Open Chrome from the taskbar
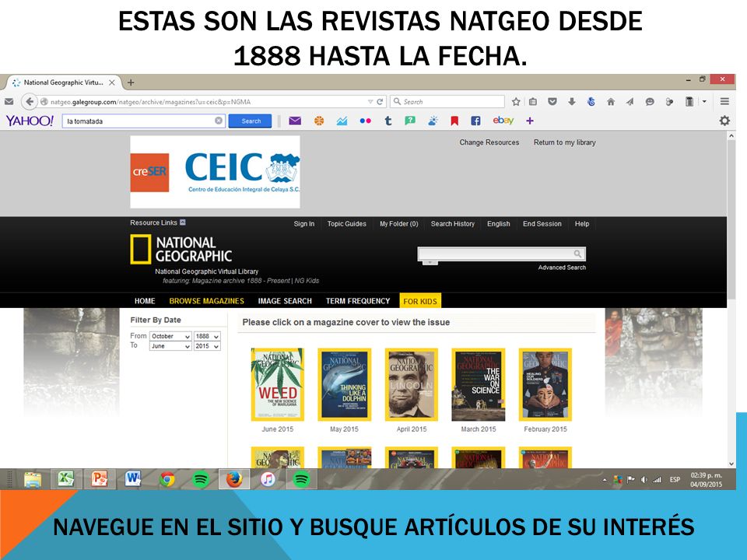The image size is (747, 560). tap(167, 479)
